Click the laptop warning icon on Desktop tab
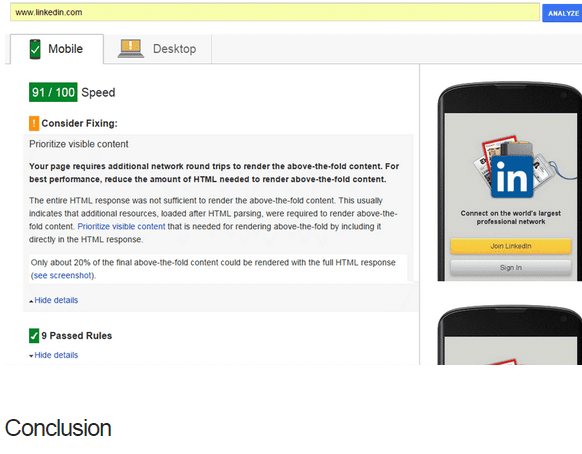 [x=131, y=49]
